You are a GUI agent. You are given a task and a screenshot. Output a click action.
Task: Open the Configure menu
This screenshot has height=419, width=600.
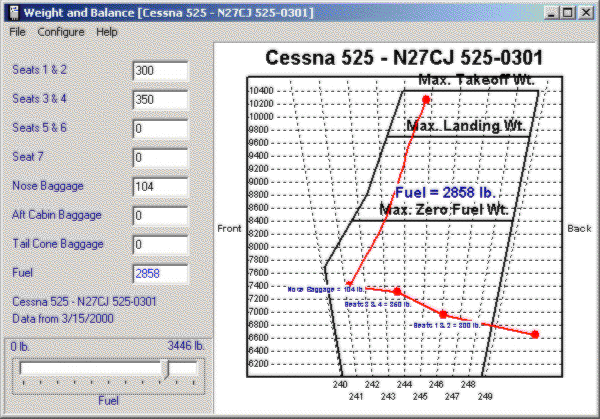61,32
